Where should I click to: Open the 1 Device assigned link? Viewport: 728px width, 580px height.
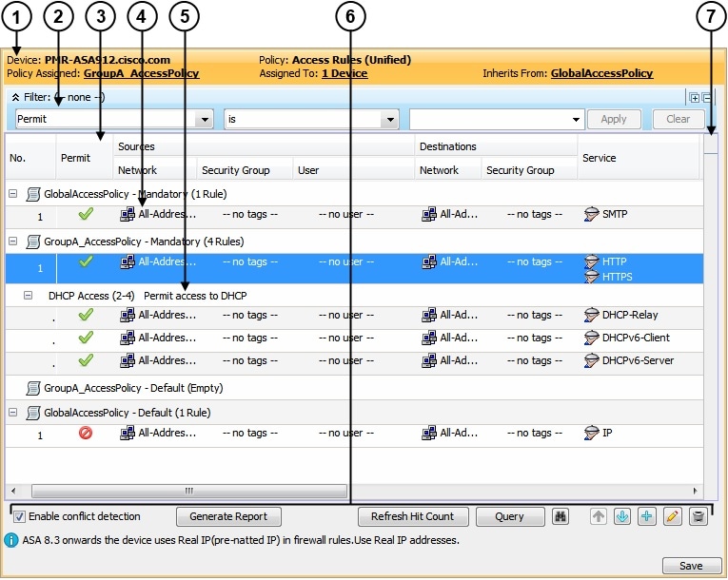pos(344,73)
